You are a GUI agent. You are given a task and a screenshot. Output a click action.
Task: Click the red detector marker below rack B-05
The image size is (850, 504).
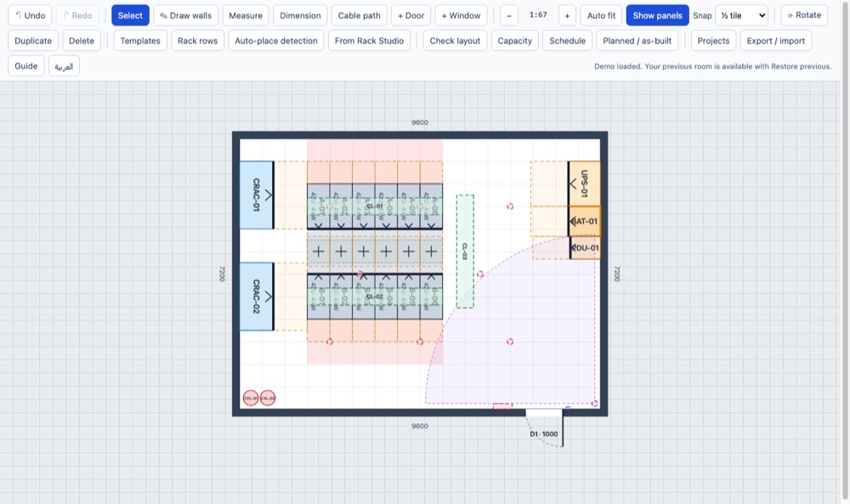point(420,342)
